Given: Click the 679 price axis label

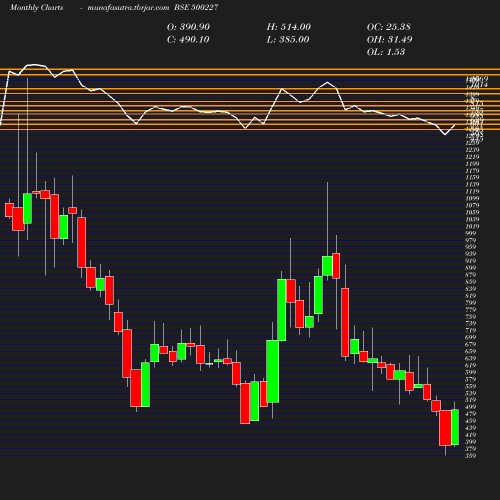Looking at the screenshot, I should [x=471, y=344].
